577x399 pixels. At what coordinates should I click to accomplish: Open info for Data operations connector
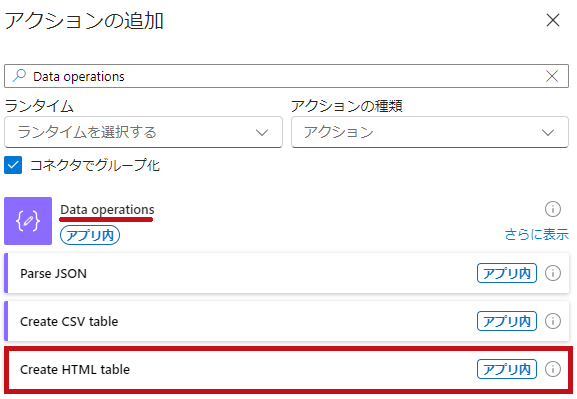tap(553, 209)
